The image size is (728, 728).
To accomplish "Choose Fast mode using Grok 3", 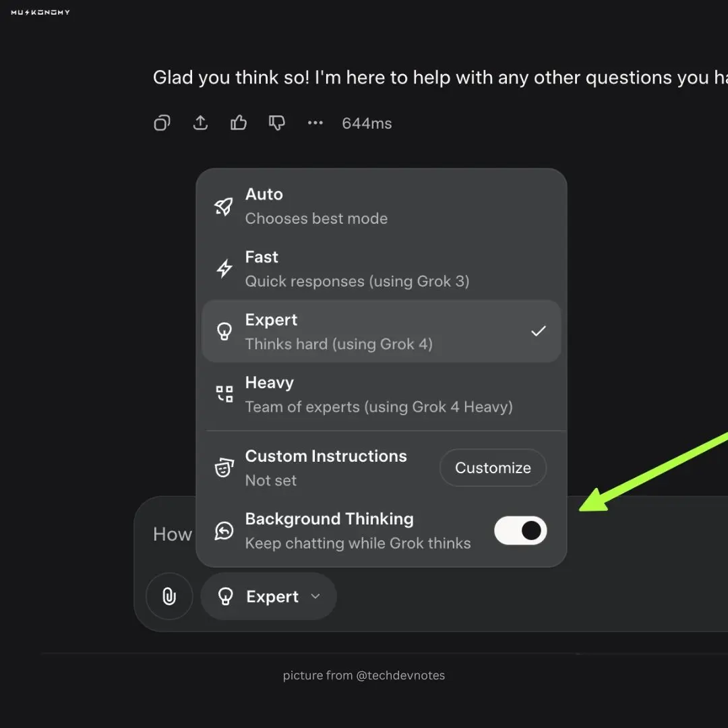I will (382, 269).
